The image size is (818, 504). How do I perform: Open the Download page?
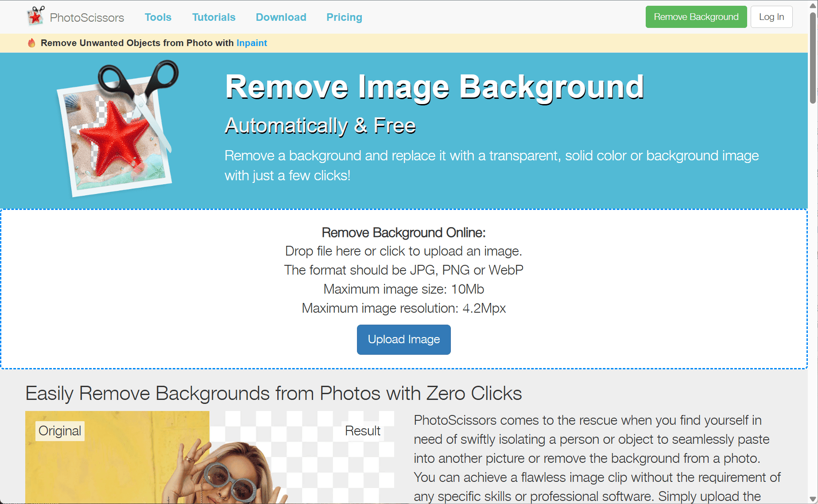click(281, 17)
